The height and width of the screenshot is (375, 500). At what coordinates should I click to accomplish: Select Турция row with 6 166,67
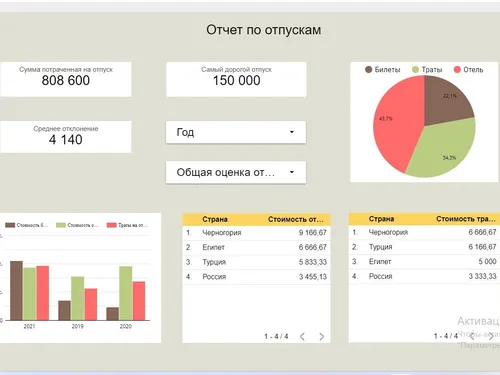tap(424, 247)
